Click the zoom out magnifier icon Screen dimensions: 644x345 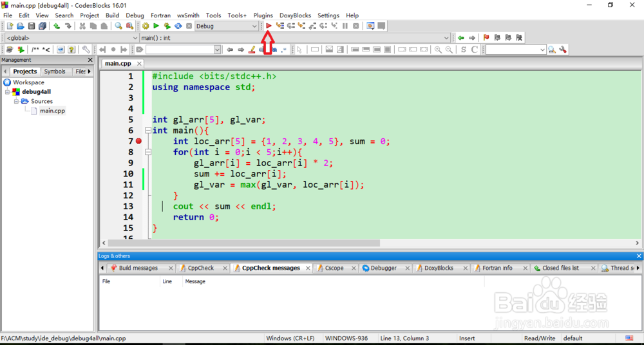[450, 50]
